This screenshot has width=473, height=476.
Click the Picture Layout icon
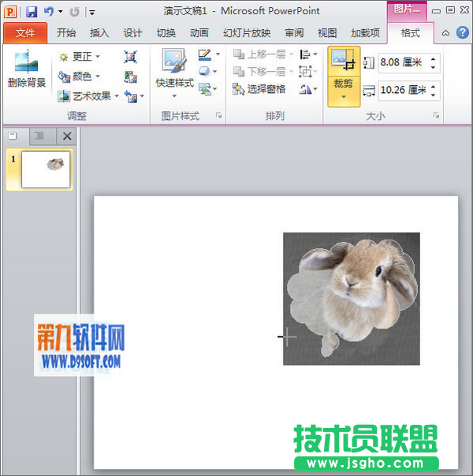[205, 89]
